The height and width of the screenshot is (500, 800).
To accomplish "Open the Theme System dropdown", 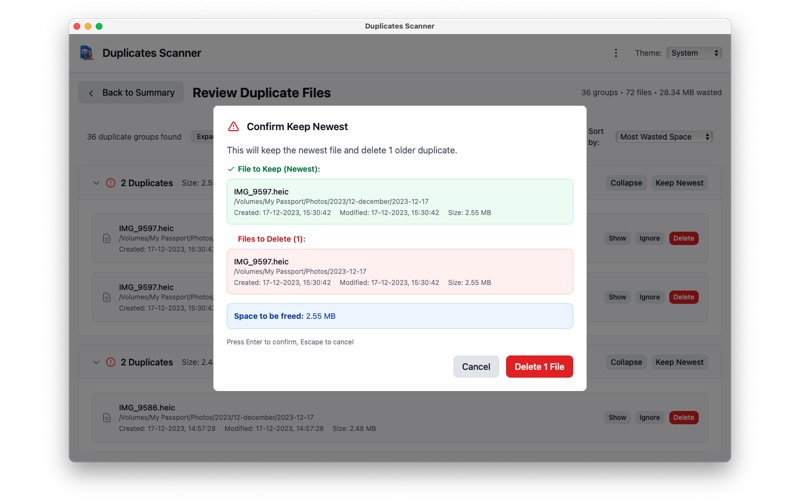I will (694, 53).
